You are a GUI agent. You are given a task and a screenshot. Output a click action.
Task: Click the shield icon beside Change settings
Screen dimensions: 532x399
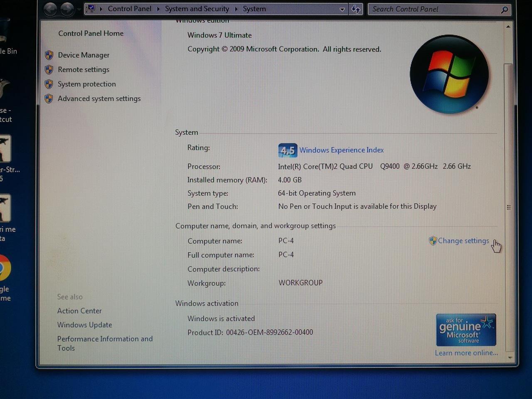click(433, 241)
